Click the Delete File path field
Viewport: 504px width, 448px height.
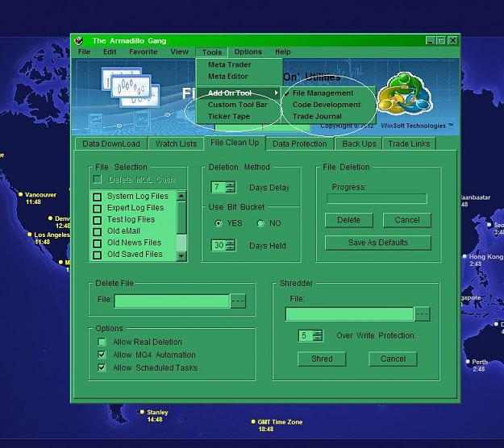[172, 301]
